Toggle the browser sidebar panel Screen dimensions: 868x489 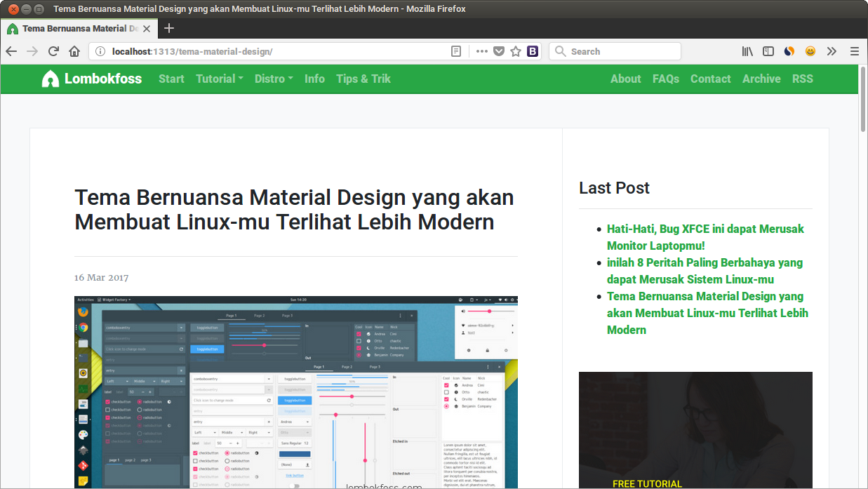[768, 51]
